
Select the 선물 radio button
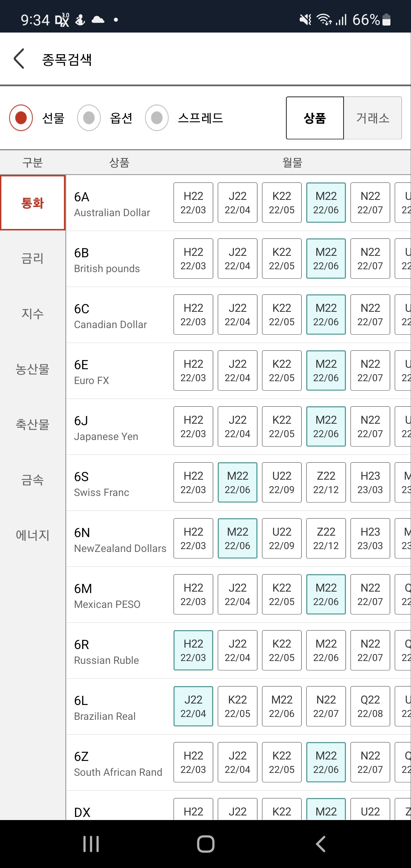tap(21, 118)
